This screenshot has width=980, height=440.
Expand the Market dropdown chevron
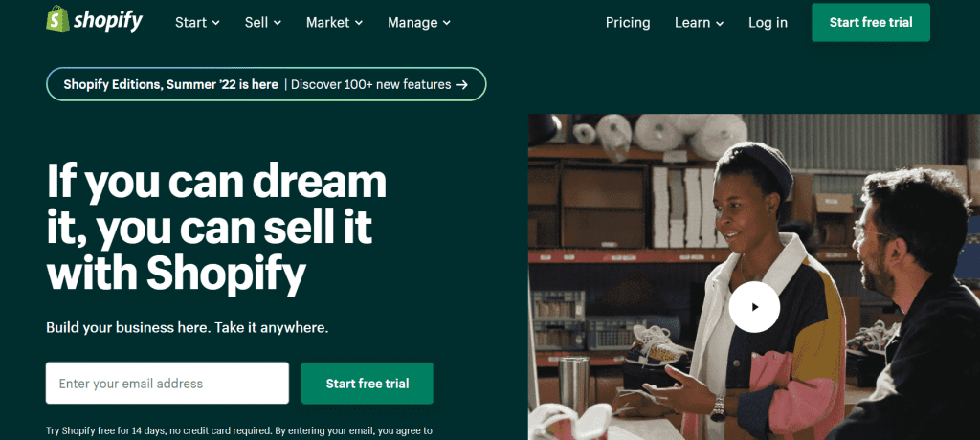(x=359, y=23)
